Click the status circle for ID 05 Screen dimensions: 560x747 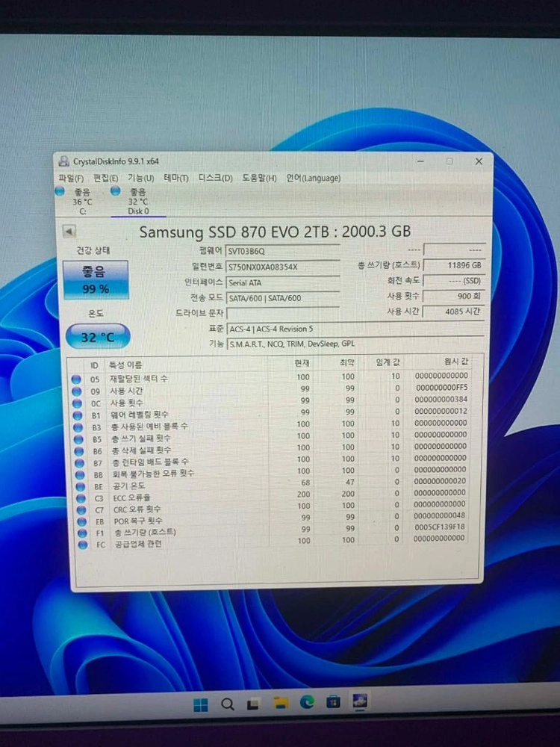[x=76, y=379]
